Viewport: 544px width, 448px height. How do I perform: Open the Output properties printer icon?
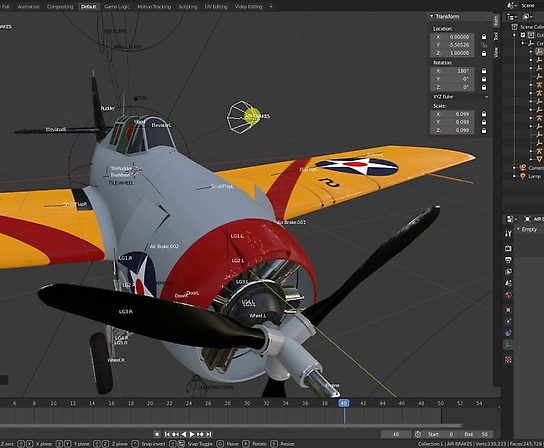click(508, 260)
